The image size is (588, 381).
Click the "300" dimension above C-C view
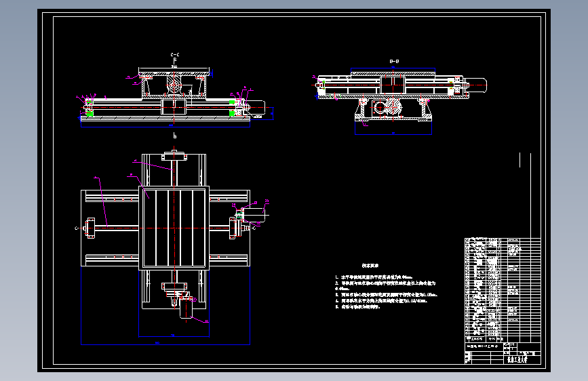tap(174, 66)
